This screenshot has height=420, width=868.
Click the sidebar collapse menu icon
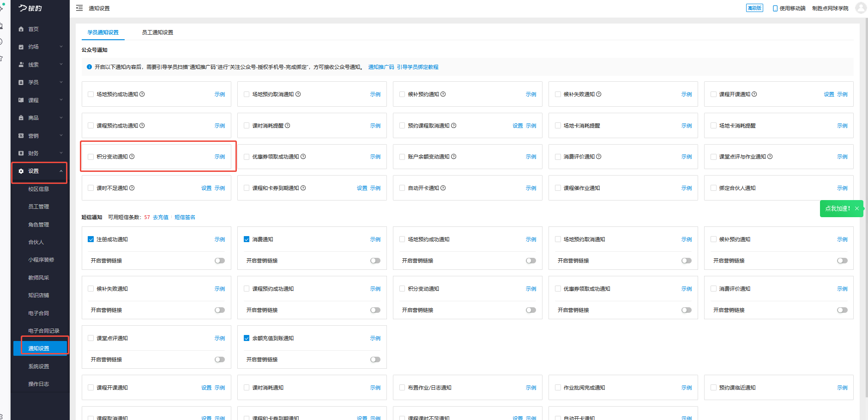[79, 8]
